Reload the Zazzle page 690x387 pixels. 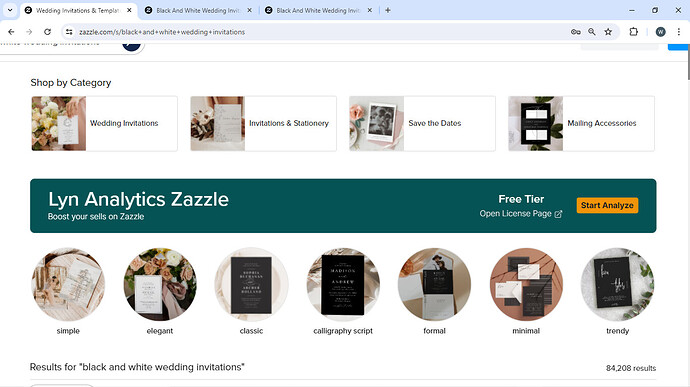tap(48, 32)
